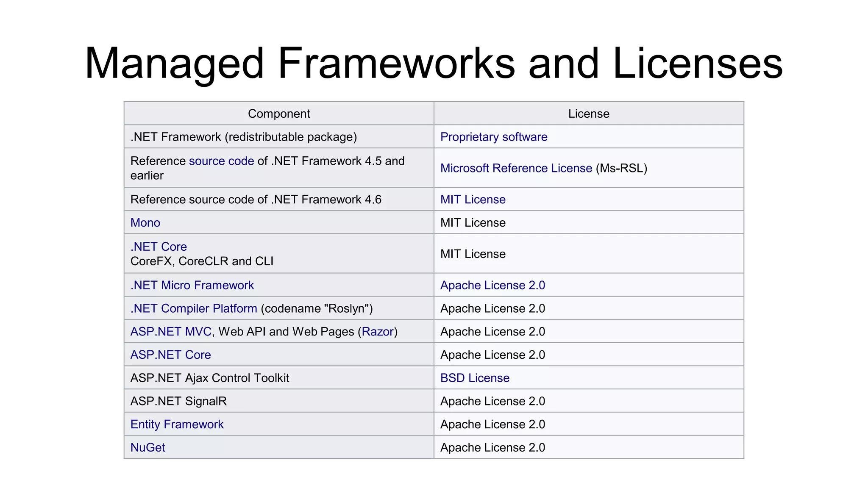Viewport: 868px width, 488px height.
Task: Click the blue 'Apache License 2.0' link
Action: (x=492, y=285)
